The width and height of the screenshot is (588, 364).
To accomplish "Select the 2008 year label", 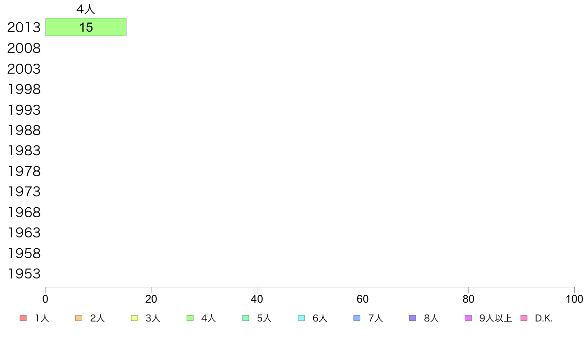I will (24, 48).
